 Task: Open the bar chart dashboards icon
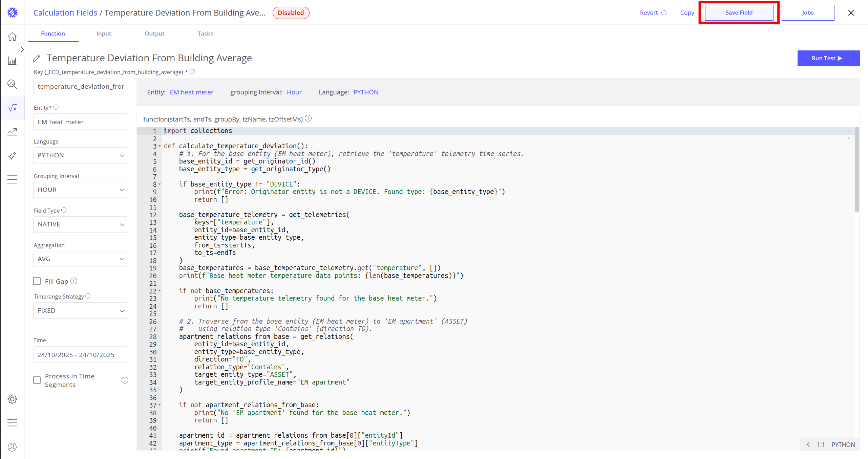(12, 61)
